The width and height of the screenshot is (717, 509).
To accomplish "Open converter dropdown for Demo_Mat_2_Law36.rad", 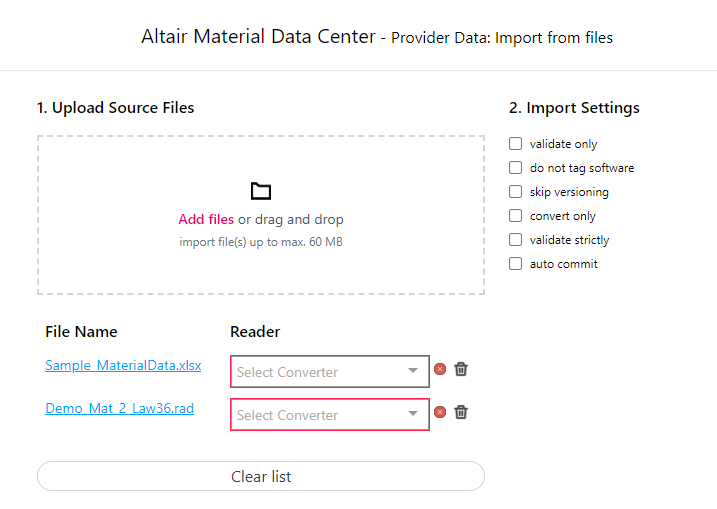I will click(320, 415).
